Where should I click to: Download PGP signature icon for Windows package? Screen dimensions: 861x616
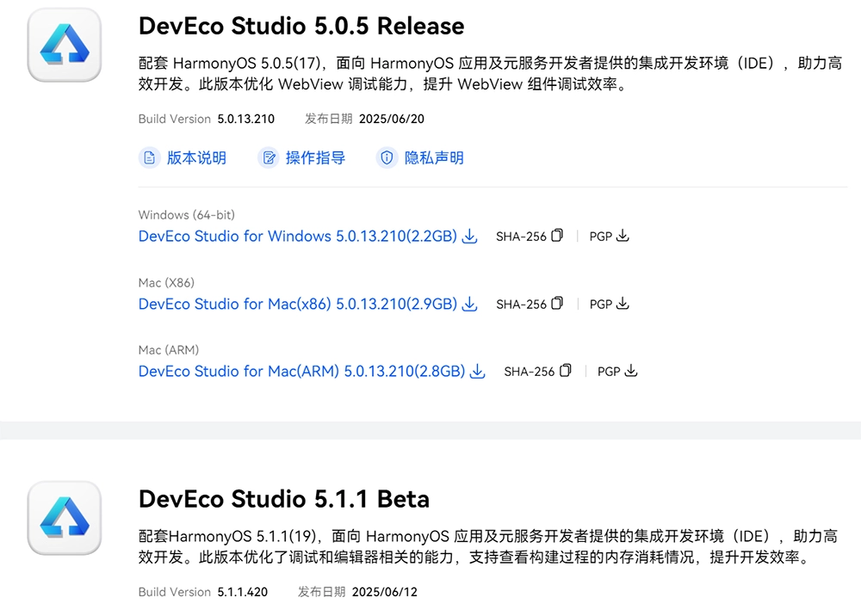[623, 236]
